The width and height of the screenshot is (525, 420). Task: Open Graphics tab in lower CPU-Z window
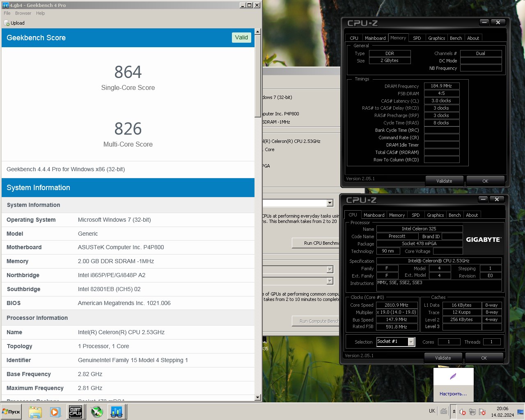(435, 215)
